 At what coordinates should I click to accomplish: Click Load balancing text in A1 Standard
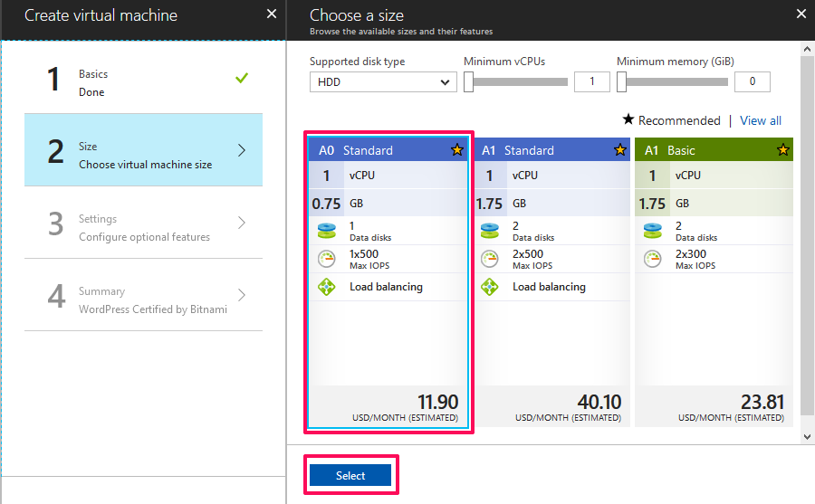[x=549, y=287]
